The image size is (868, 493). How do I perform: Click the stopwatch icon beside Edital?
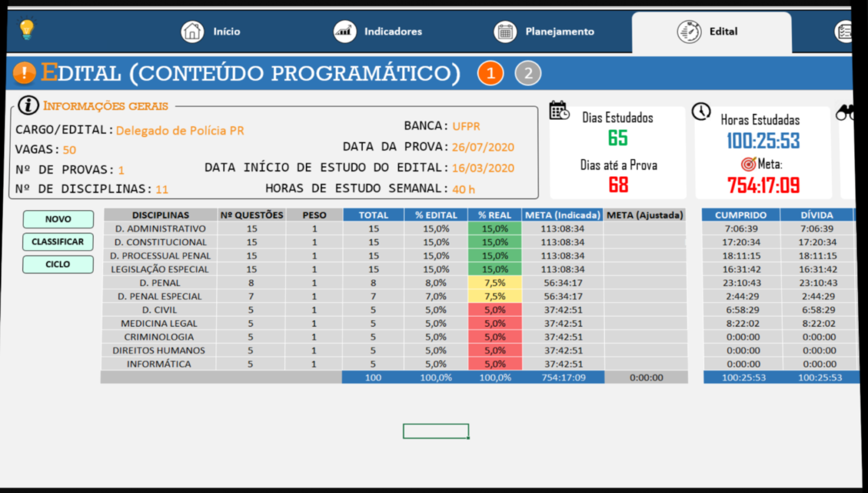[x=689, y=32]
